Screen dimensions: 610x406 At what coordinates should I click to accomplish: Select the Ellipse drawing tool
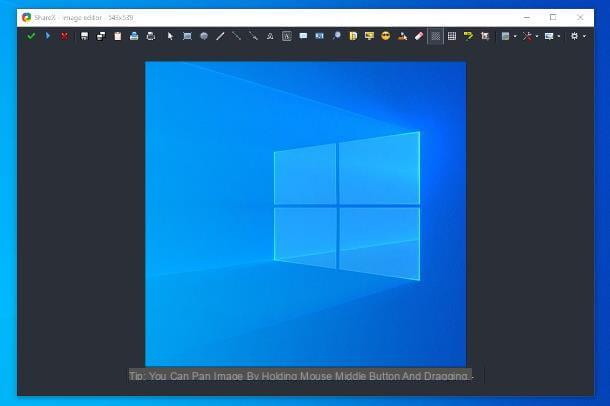[204, 36]
